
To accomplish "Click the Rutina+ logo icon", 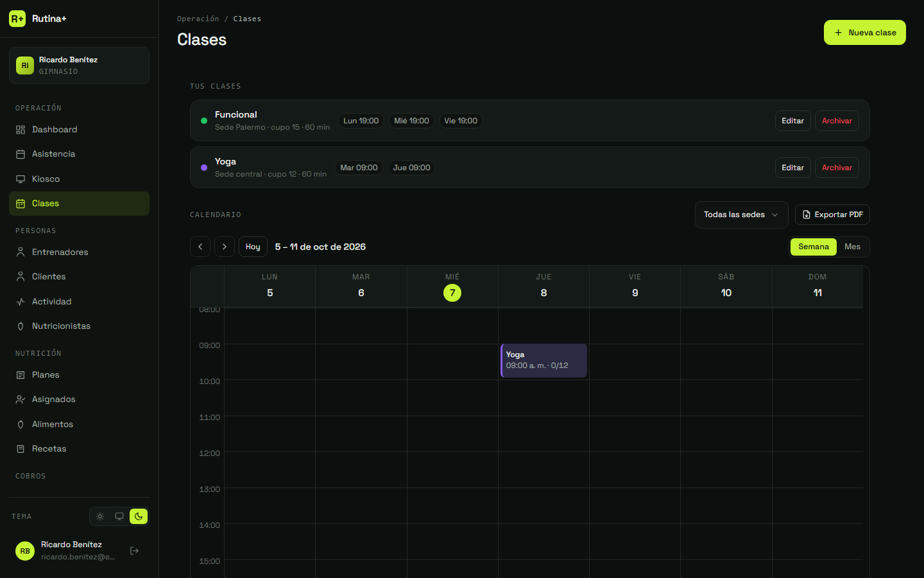I will pyautogui.click(x=17, y=19).
